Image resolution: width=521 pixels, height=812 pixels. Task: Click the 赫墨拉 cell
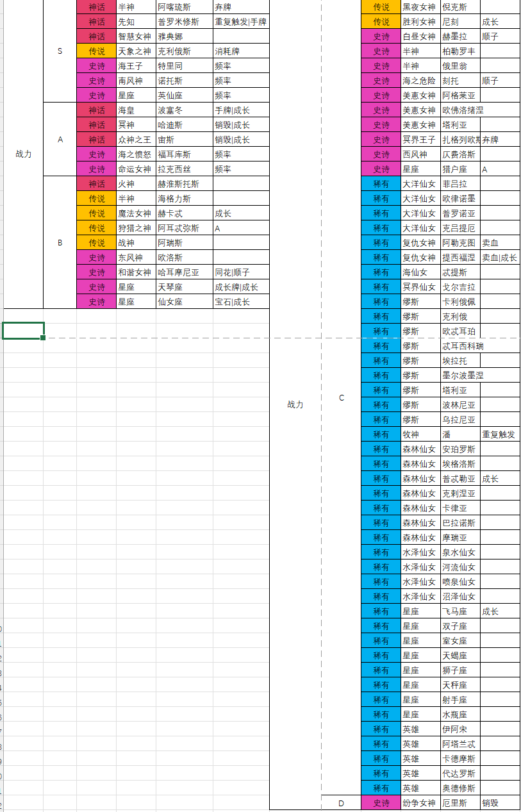pyautogui.click(x=460, y=37)
